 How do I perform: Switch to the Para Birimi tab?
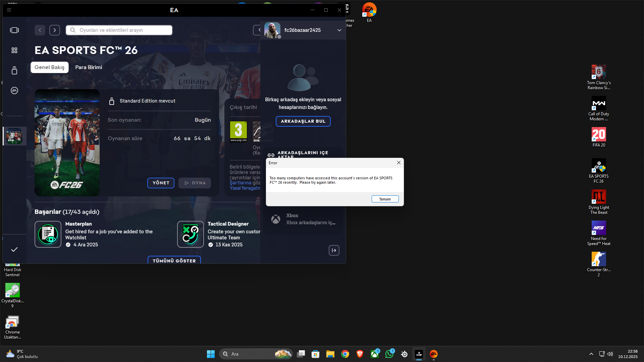click(89, 67)
